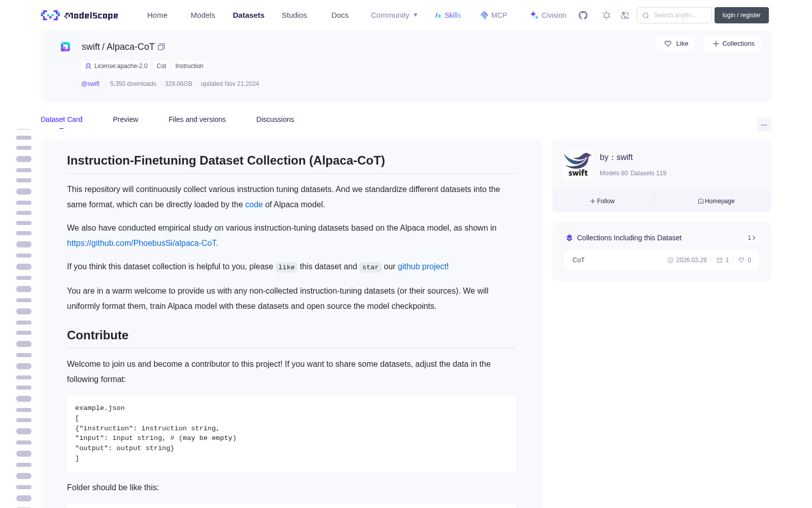
Task: Open the Skills link in navigation
Action: [x=448, y=15]
